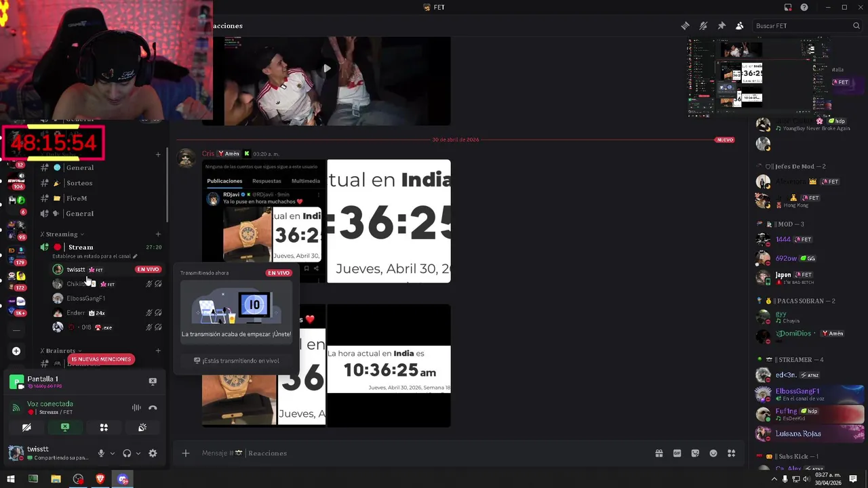Click the Voz conectada connection status
Viewport: 868px width, 488px height.
[50, 404]
